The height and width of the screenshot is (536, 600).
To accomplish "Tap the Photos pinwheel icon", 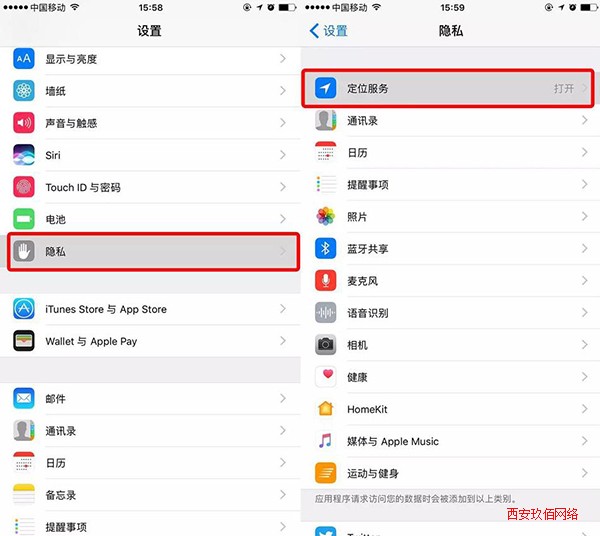I will (x=326, y=216).
